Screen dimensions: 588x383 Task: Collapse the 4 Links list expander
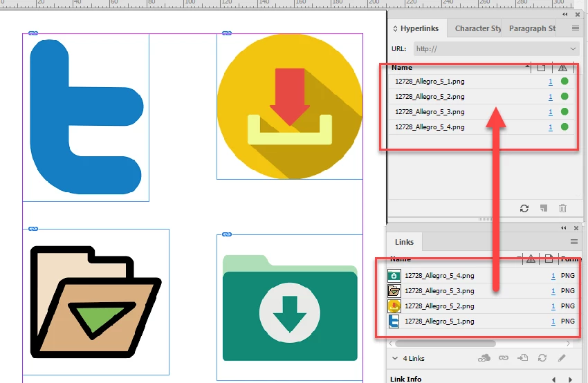395,358
